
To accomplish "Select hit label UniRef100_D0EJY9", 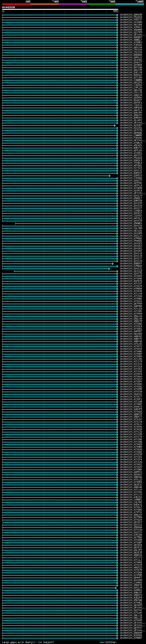I will pos(131,72).
